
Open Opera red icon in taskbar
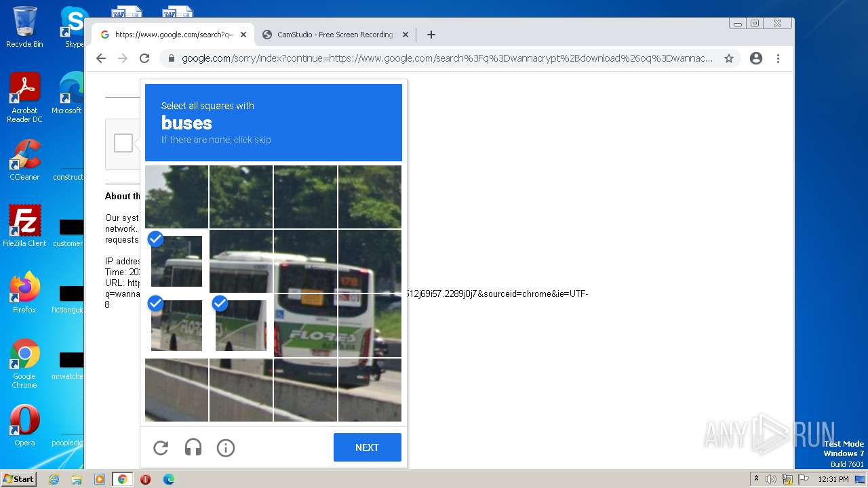[x=145, y=479]
